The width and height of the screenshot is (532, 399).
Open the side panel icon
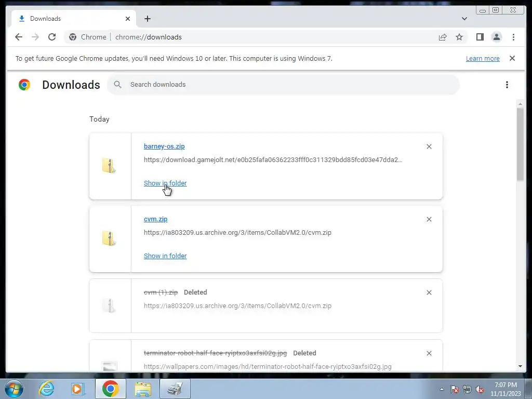tap(480, 37)
